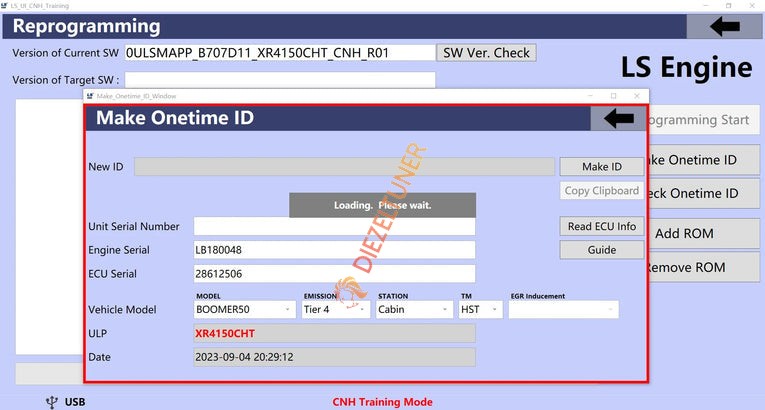Click the Copy Clipboard button

(x=602, y=191)
